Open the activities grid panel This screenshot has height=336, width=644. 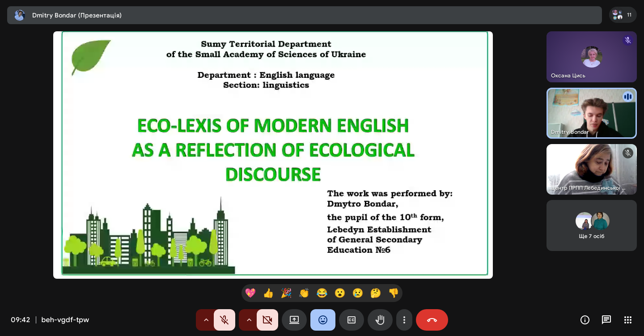coord(628,320)
